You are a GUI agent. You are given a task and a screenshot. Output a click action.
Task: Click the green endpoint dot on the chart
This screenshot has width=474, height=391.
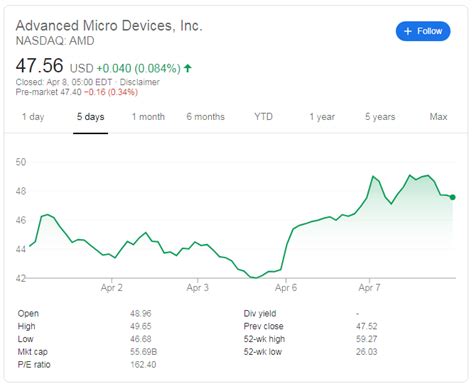coord(452,197)
